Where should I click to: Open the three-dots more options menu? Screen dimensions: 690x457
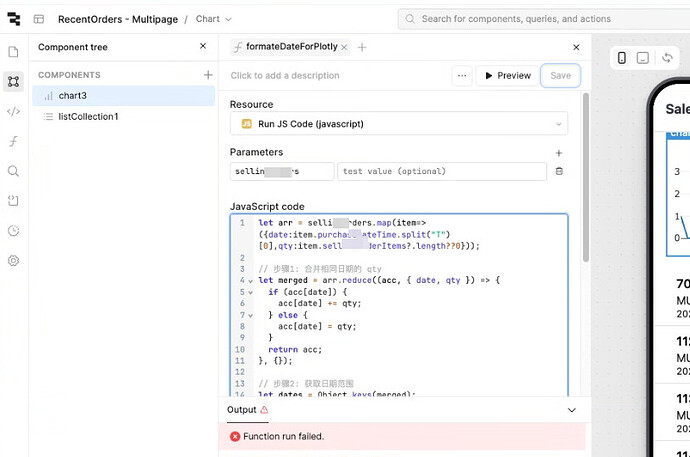click(462, 76)
